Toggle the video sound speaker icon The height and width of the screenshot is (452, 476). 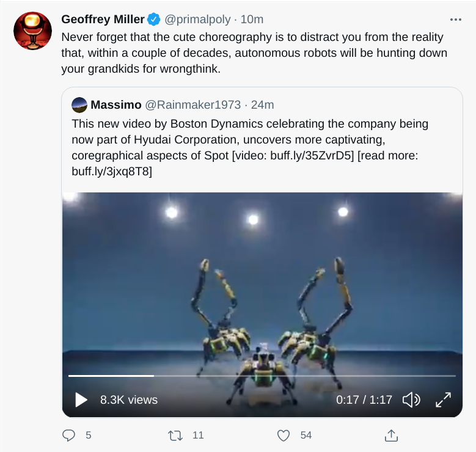pos(411,400)
